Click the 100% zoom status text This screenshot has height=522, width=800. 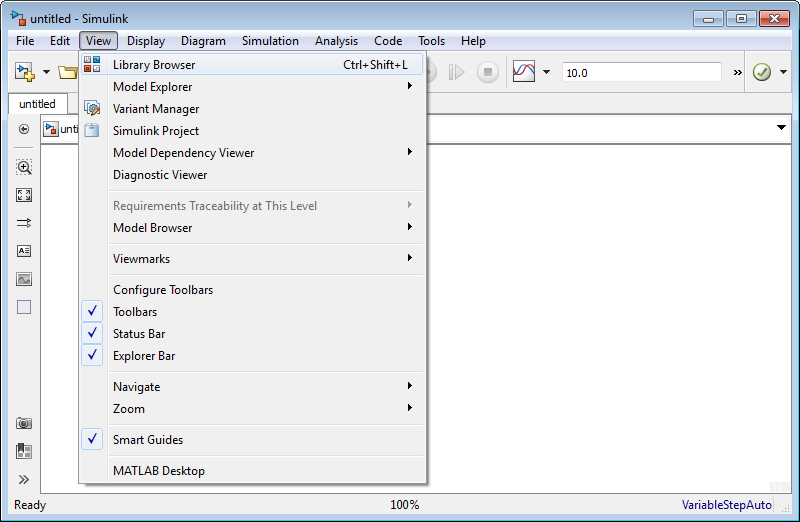[405, 505]
